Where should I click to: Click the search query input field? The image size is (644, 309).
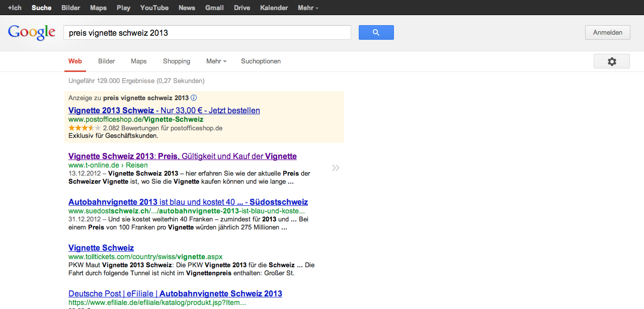pos(206,33)
